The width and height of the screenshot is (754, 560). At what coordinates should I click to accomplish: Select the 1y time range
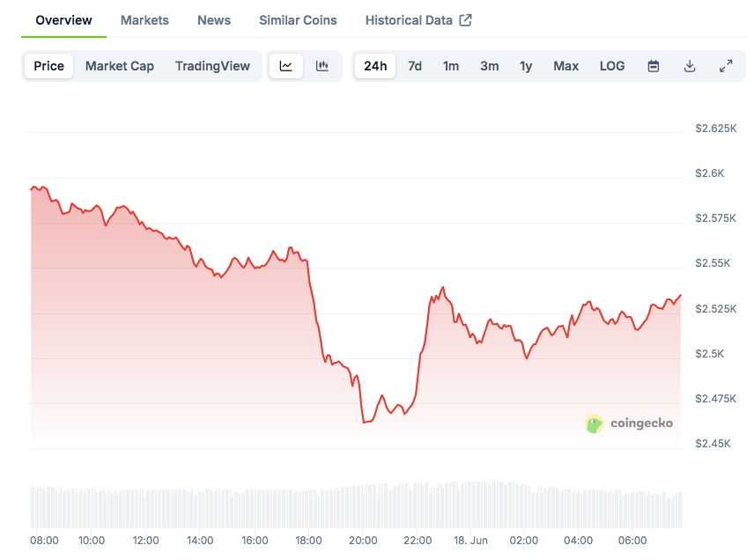[526, 66]
